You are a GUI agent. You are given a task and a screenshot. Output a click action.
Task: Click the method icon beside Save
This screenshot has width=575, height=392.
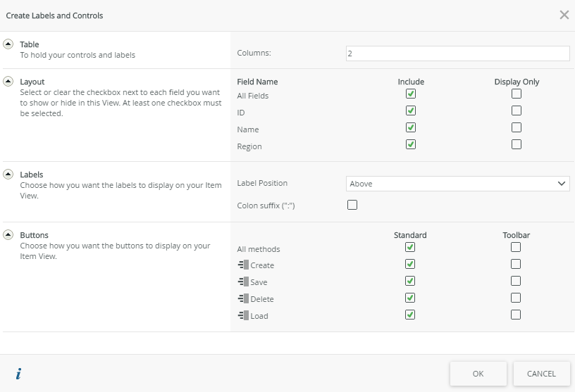(243, 282)
